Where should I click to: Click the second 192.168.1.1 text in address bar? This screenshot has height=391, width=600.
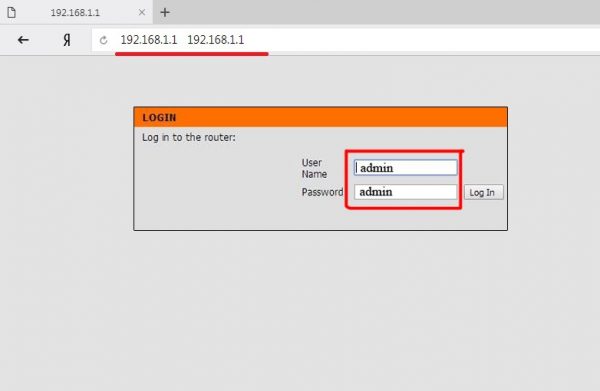(x=215, y=40)
